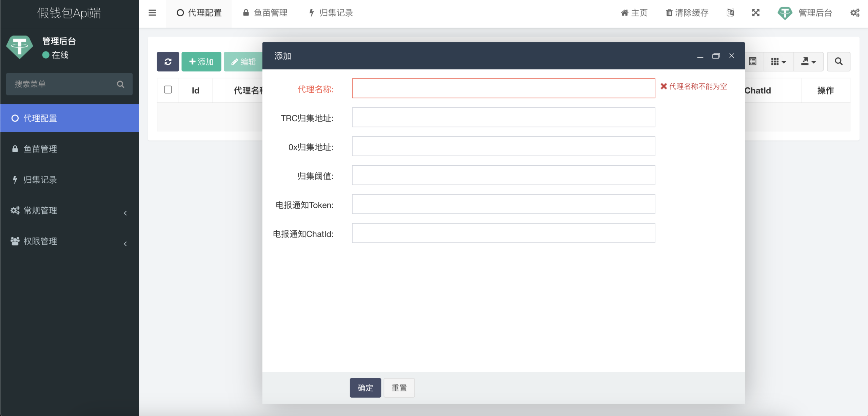Toggle the sidebar hamburger menu icon

(152, 13)
